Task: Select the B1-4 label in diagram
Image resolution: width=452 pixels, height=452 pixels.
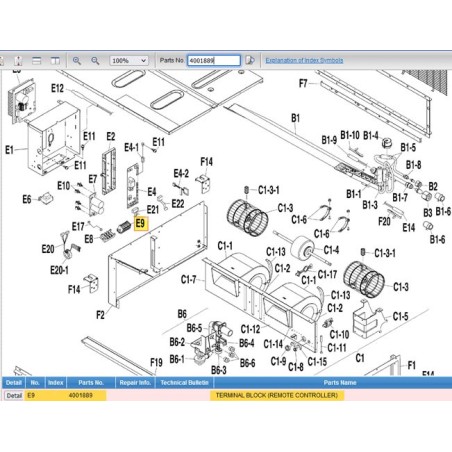Action: 371,136
